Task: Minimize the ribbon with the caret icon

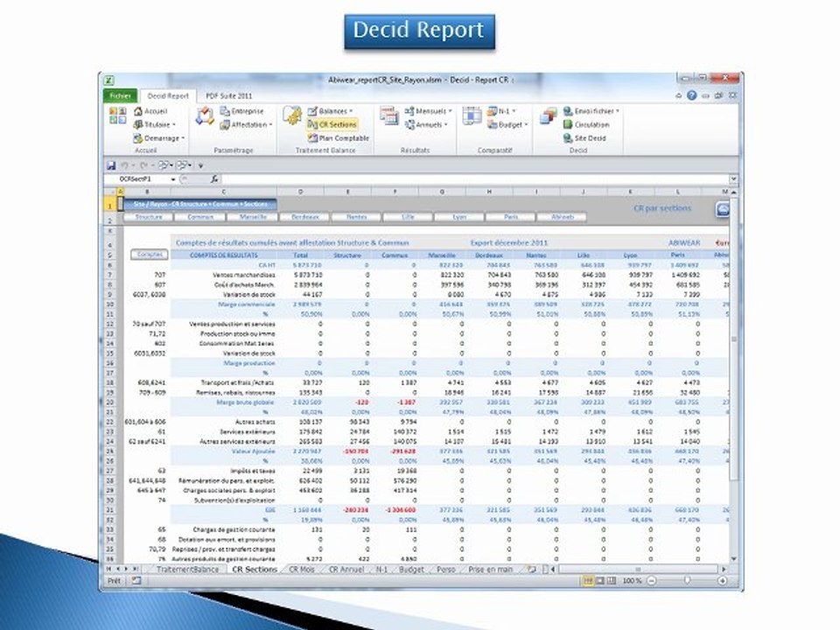Action: [x=679, y=95]
